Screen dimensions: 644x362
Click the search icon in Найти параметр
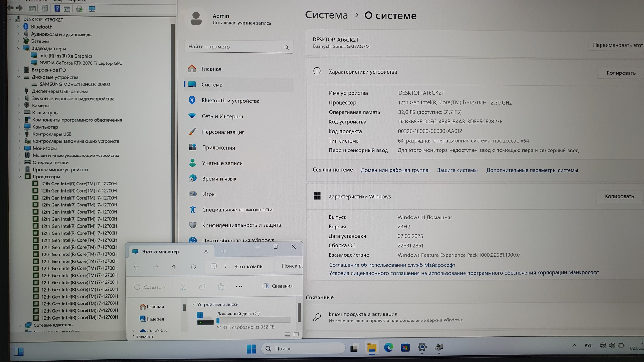286,47
